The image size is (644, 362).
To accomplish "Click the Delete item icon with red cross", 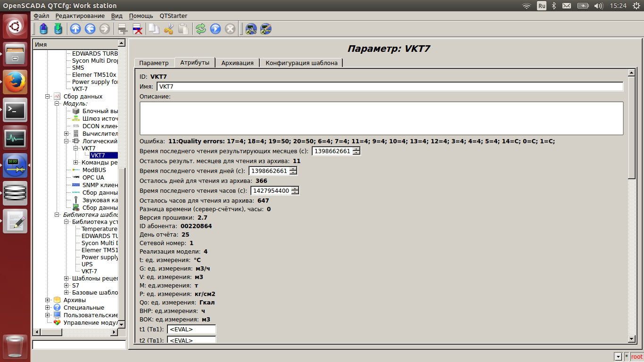I will 137,29.
